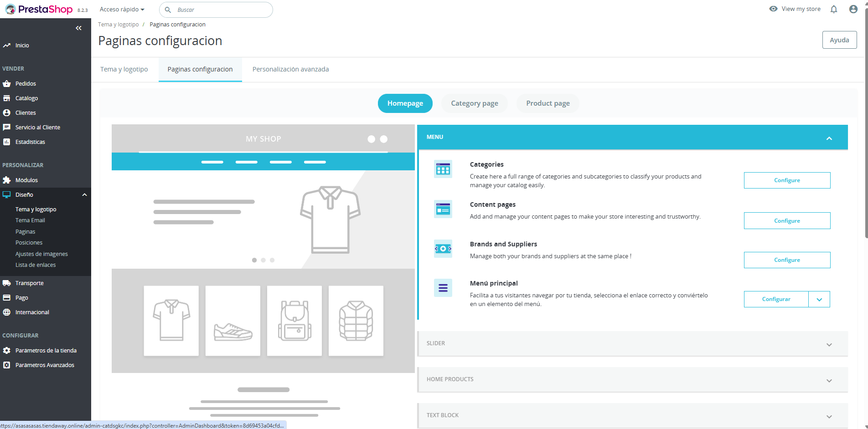The width and height of the screenshot is (868, 429).
Task: Switch to Category page view
Action: (x=474, y=103)
